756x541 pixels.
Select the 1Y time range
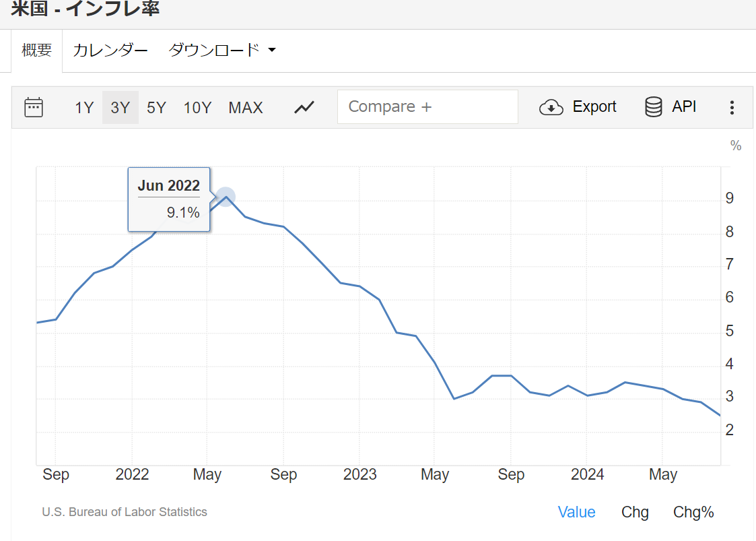(84, 107)
